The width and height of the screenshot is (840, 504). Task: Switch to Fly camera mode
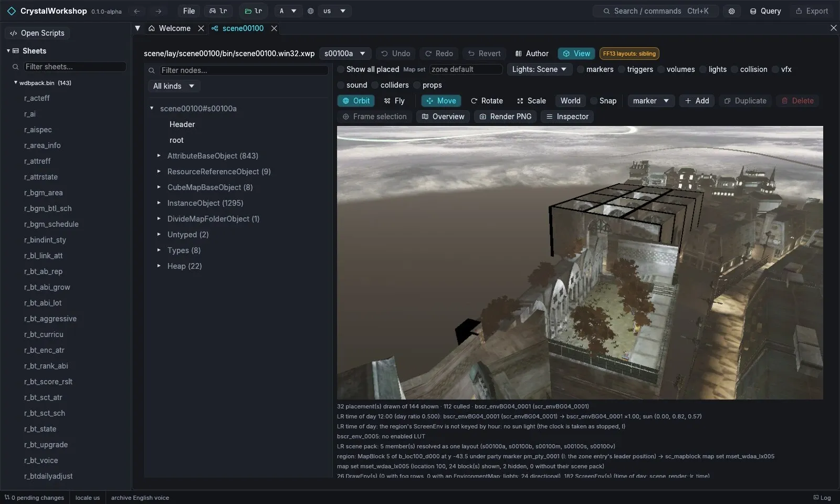click(394, 101)
